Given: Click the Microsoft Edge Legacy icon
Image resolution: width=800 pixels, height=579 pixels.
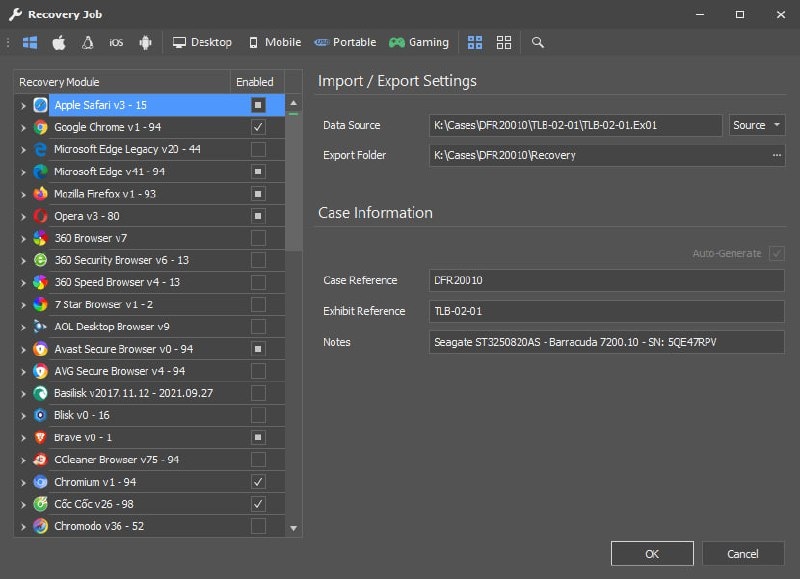Looking at the screenshot, I should coord(40,149).
